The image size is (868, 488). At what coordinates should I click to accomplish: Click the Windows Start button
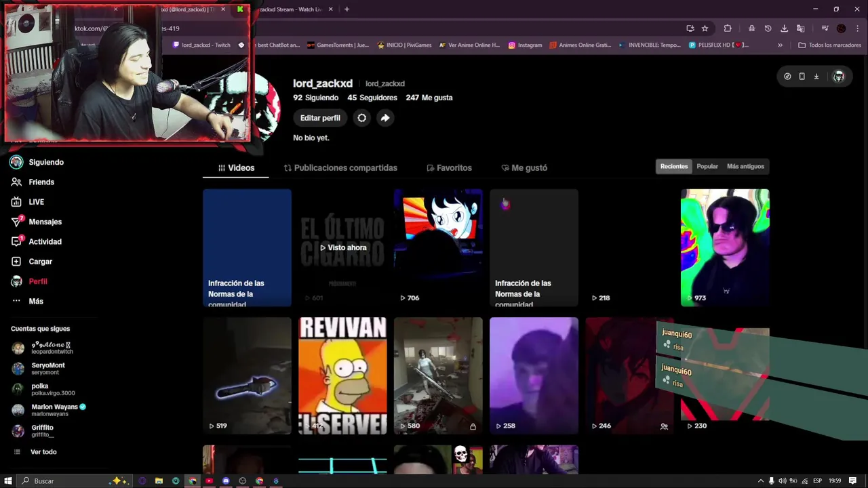pos(8,481)
